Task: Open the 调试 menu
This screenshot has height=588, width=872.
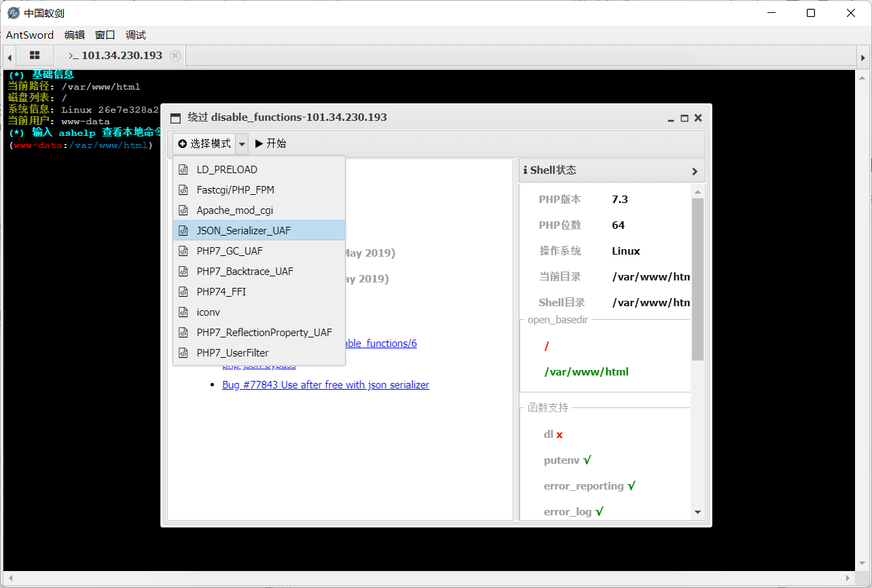Action: tap(136, 35)
